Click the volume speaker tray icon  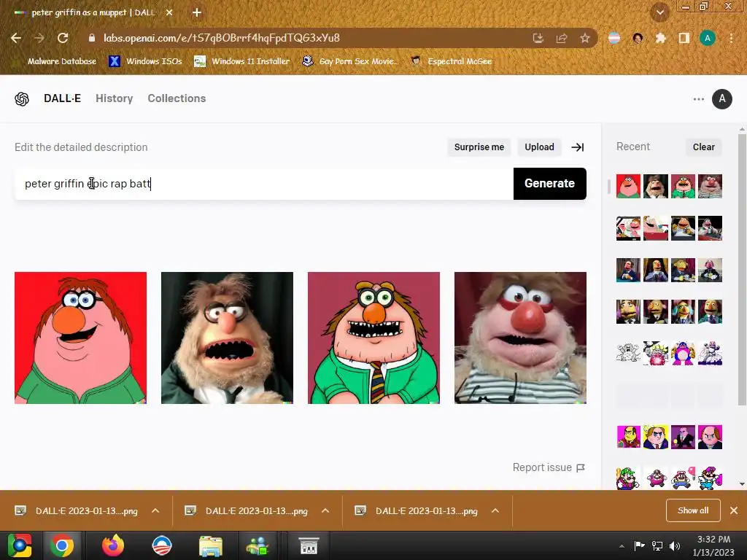(675, 545)
